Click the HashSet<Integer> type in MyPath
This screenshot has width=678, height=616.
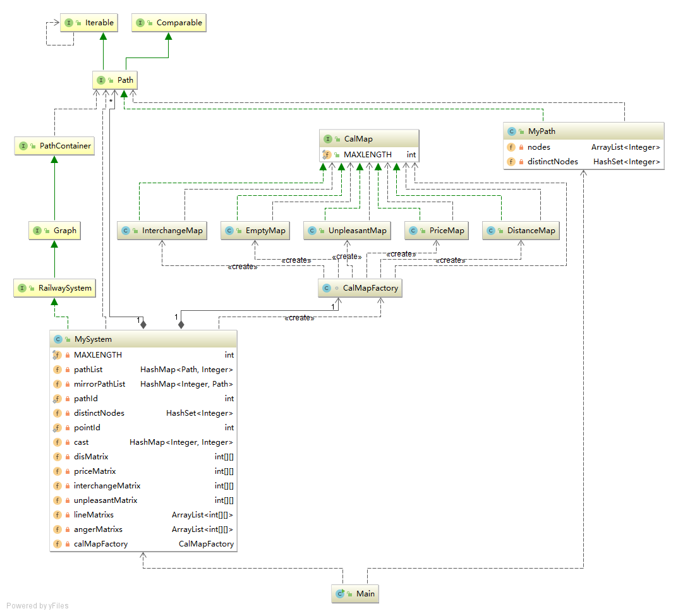click(x=627, y=162)
